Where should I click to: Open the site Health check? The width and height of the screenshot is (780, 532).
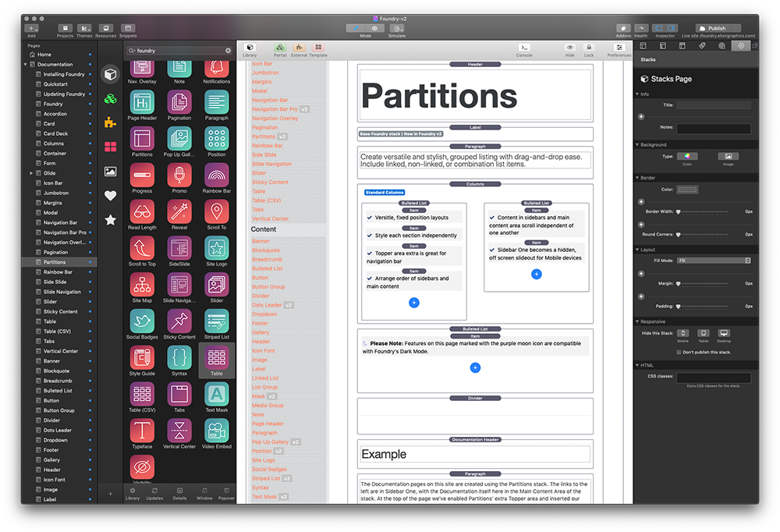(641, 28)
